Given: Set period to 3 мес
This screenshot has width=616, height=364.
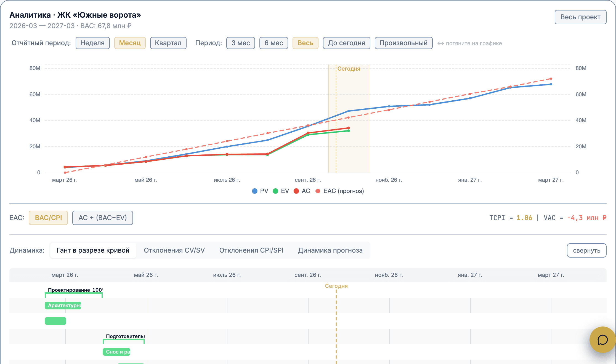Looking at the screenshot, I should [241, 43].
